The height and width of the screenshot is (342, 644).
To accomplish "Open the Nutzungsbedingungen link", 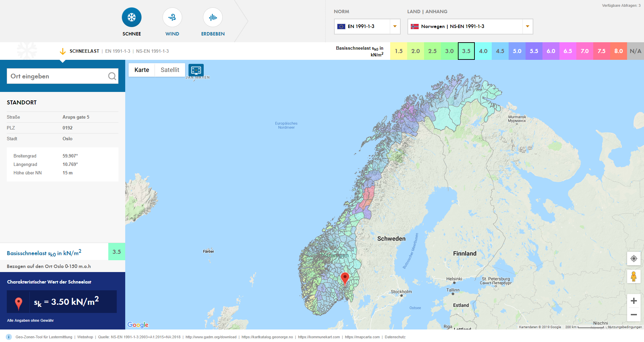I will [624, 327].
